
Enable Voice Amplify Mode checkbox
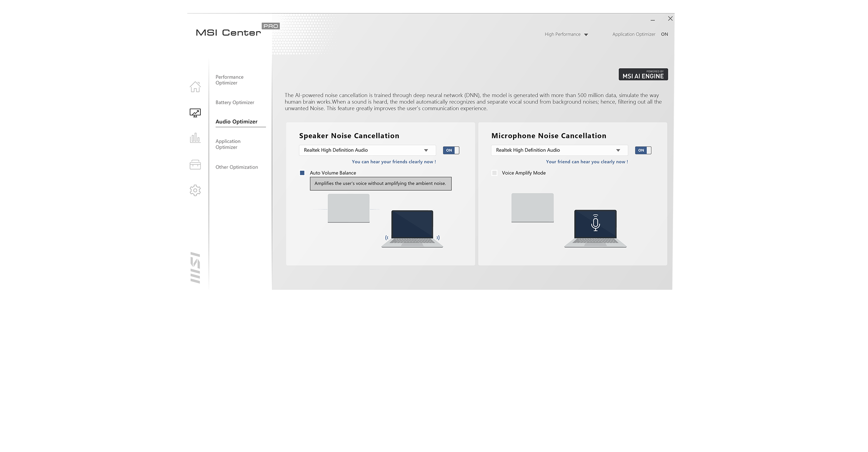pyautogui.click(x=494, y=173)
